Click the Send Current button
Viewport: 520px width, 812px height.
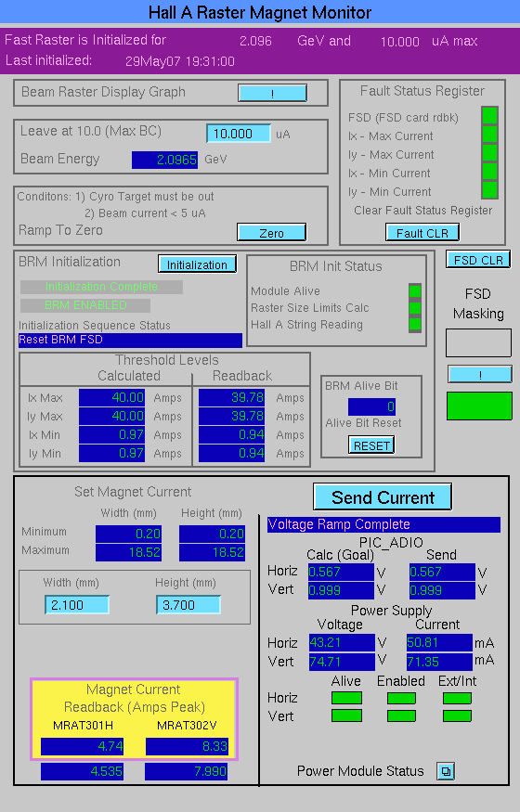383,497
